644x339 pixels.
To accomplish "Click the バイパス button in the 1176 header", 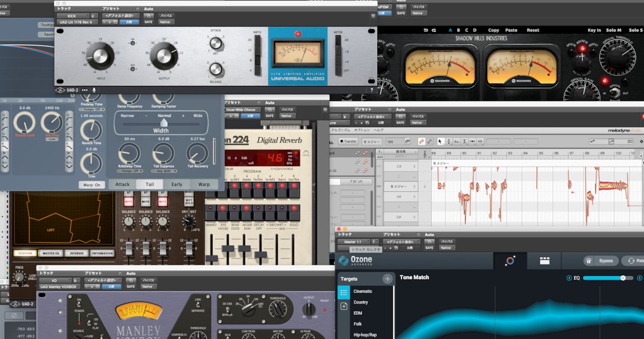I will (166, 16).
